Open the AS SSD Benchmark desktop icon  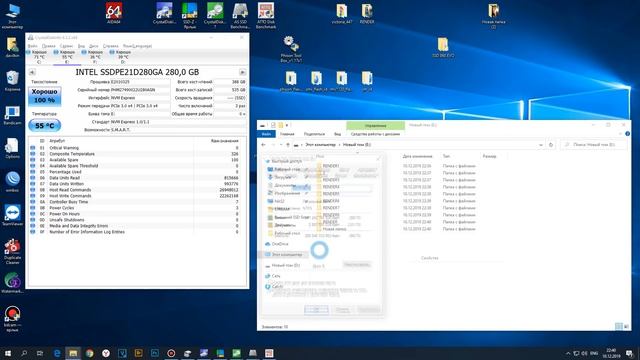[240, 16]
